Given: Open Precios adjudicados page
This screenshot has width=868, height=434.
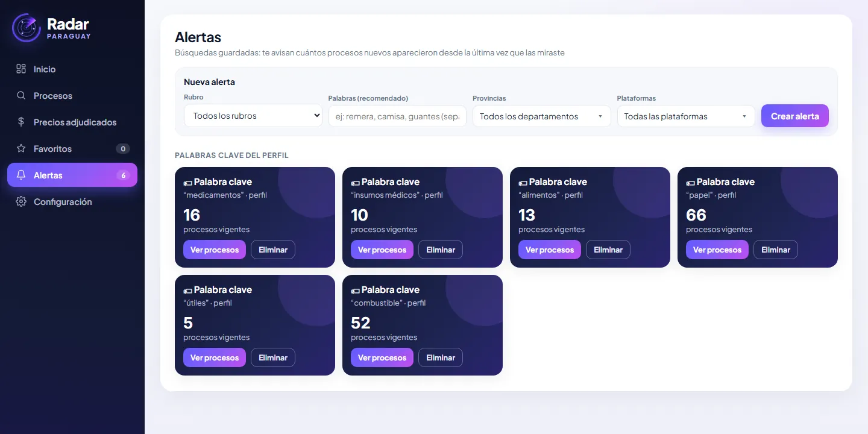Looking at the screenshot, I should tap(72, 122).
